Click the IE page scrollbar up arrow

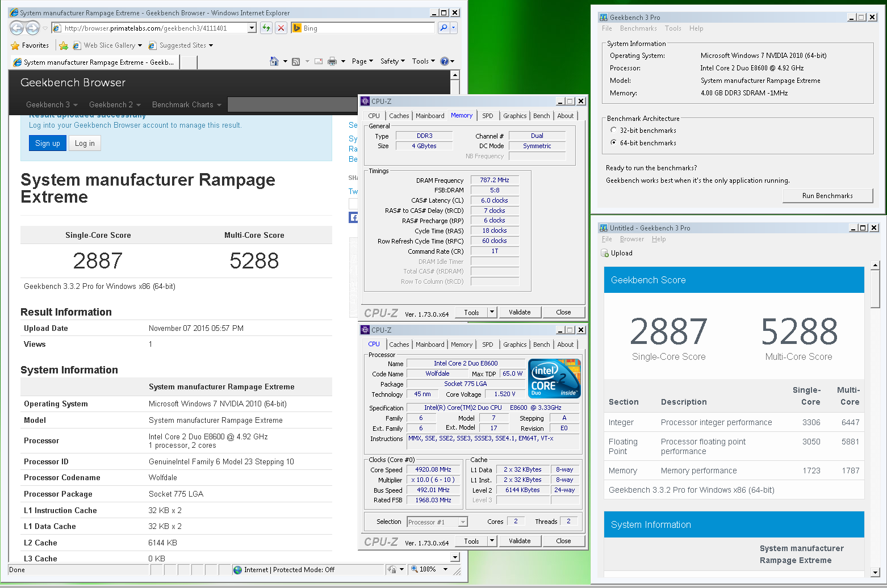click(455, 75)
